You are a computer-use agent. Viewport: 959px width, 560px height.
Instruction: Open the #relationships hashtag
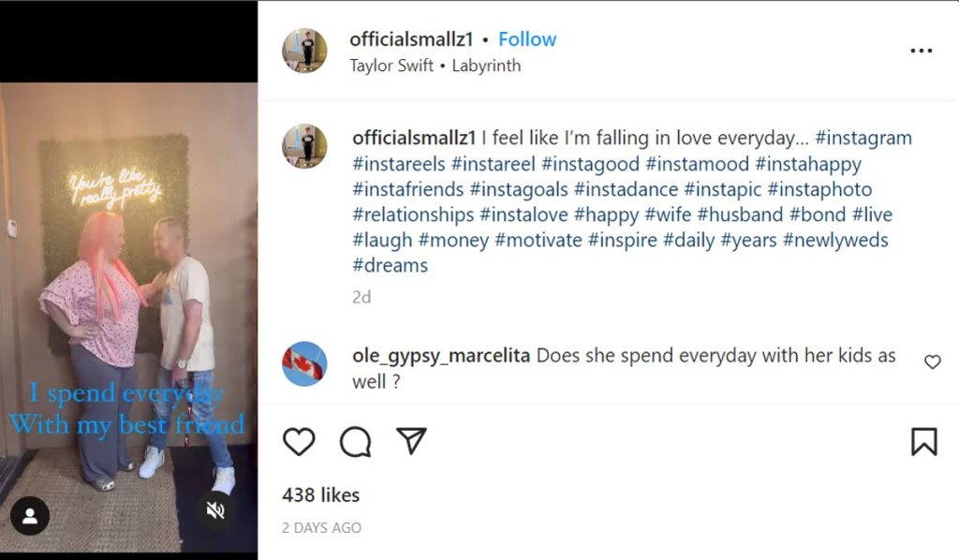(x=413, y=214)
